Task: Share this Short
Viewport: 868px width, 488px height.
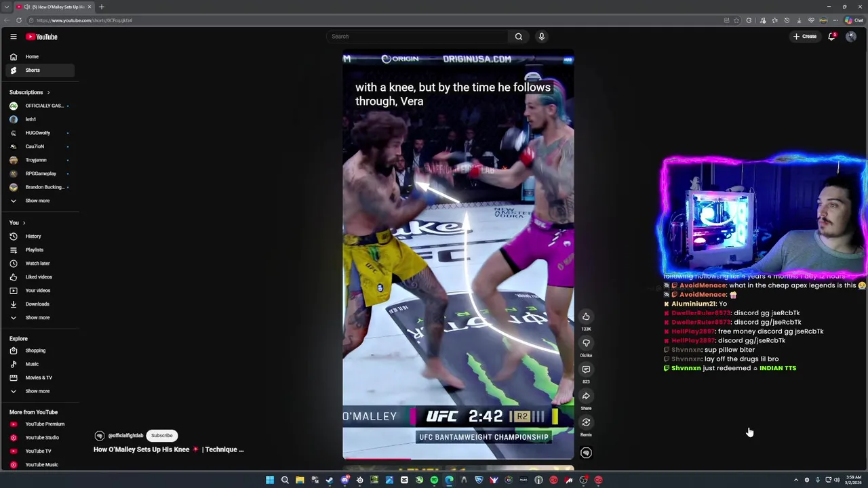Action: pyautogui.click(x=586, y=396)
